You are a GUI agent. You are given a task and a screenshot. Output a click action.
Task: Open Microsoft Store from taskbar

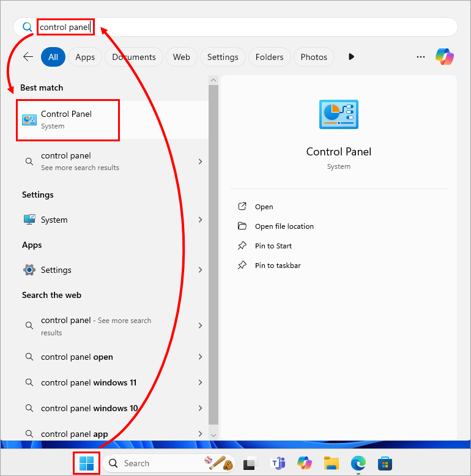pyautogui.click(x=385, y=463)
